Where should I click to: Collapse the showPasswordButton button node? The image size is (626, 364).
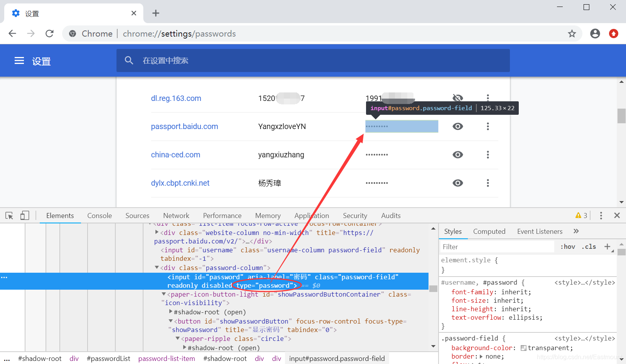(x=171, y=321)
